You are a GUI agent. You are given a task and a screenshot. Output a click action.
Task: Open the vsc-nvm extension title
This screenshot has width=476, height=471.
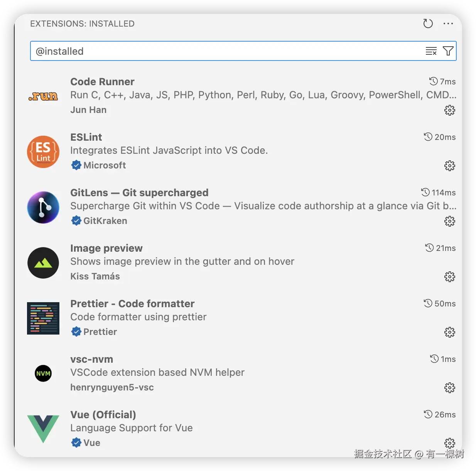[92, 359]
